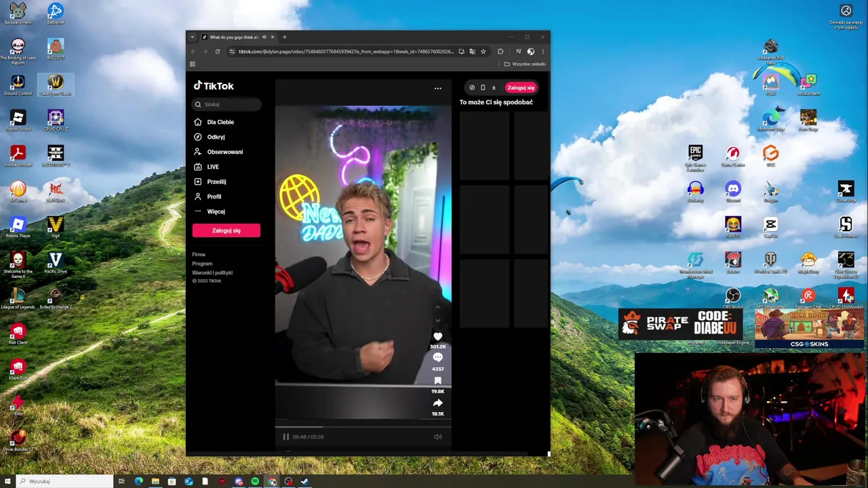Open the Warunki i polityki link

point(212,272)
